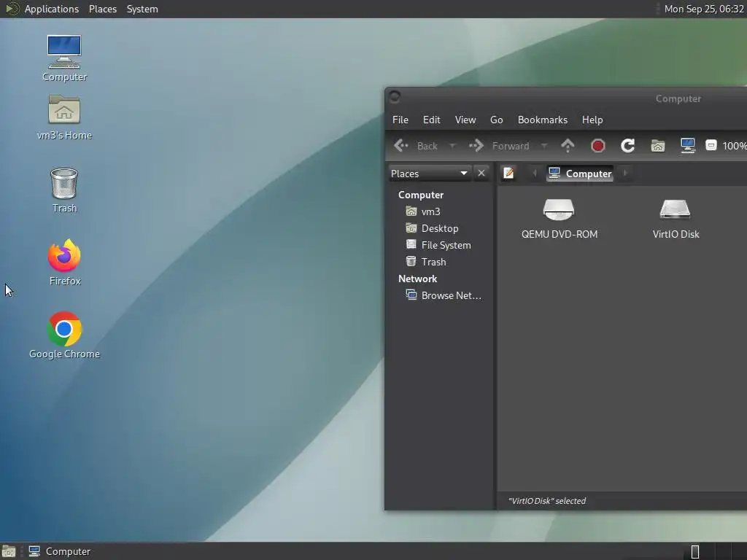747x560 pixels.
Task: Select the Computer desktop icon
Action: point(64,58)
